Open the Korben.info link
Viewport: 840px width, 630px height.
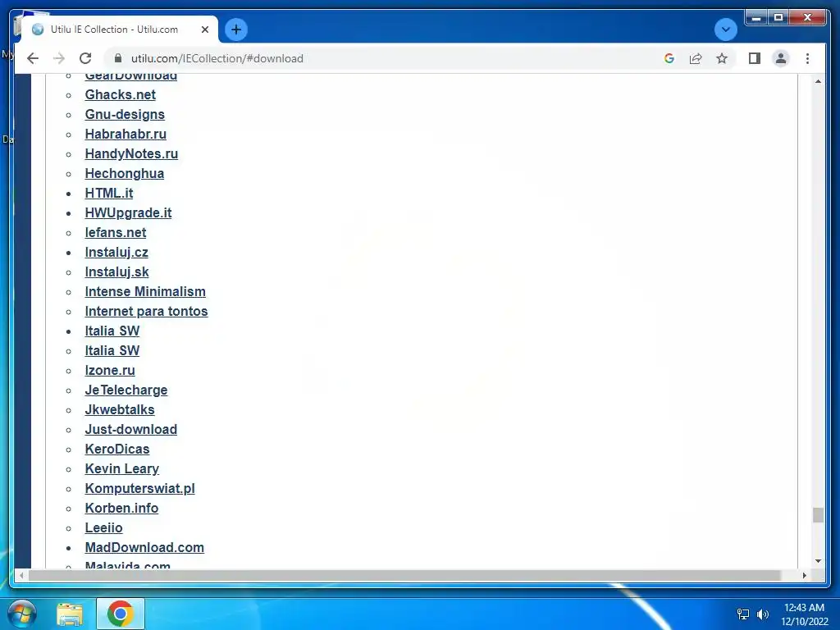(121, 509)
